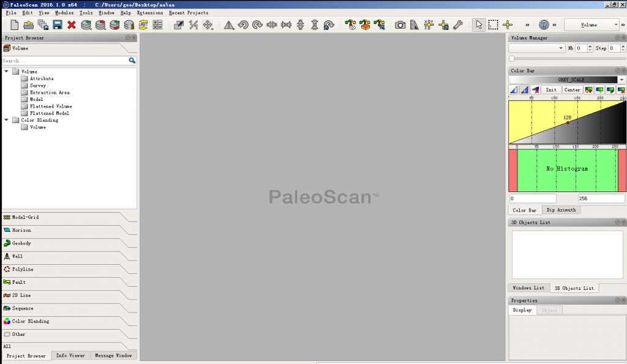
Task: Click the search magnifier in Project Browser
Action: [x=132, y=61]
